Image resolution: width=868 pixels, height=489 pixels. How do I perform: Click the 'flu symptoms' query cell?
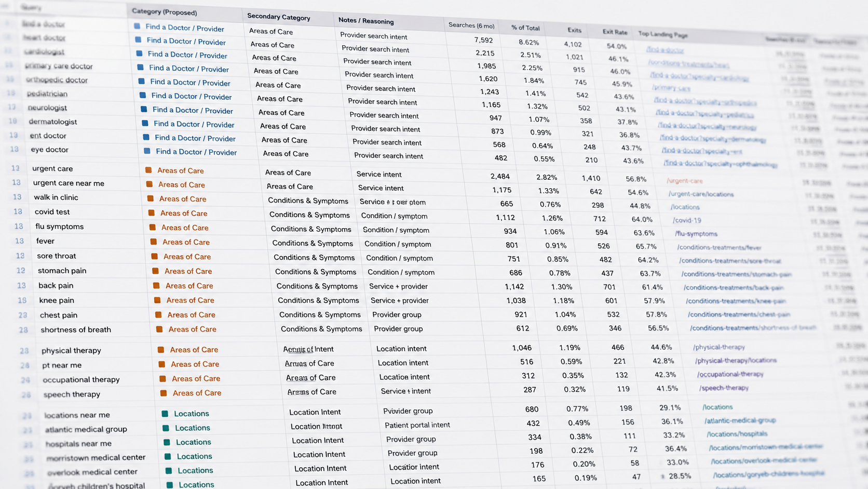coord(59,227)
